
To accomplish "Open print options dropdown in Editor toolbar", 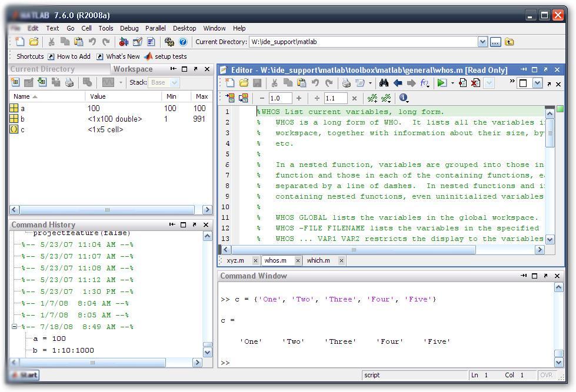I will [370, 83].
